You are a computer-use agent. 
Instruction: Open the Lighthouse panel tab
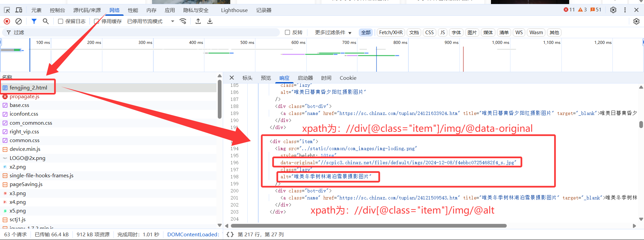[234, 10]
